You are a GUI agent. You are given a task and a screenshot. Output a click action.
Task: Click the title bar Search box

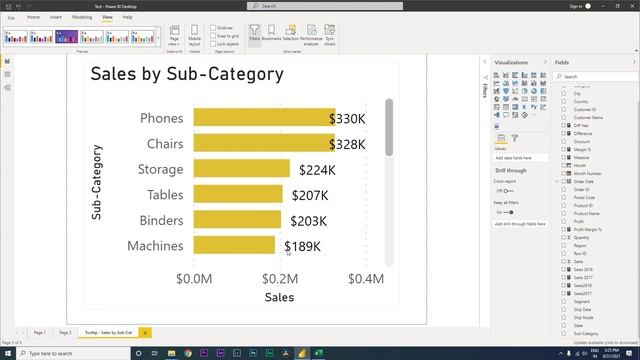[x=325, y=6]
